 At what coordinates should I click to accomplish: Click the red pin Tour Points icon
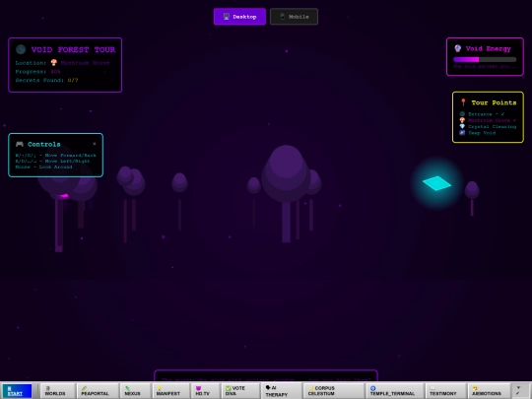463,102
